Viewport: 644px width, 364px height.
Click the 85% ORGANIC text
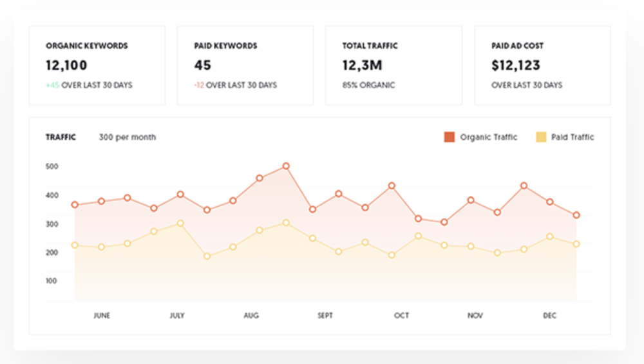[x=369, y=85]
